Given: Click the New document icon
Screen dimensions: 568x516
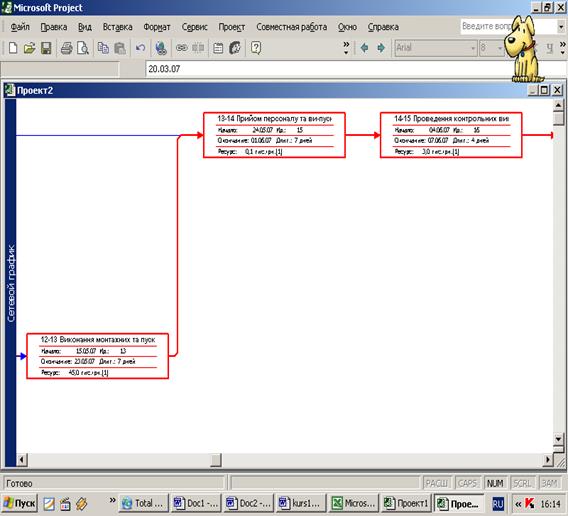Looking at the screenshot, I should [13, 48].
